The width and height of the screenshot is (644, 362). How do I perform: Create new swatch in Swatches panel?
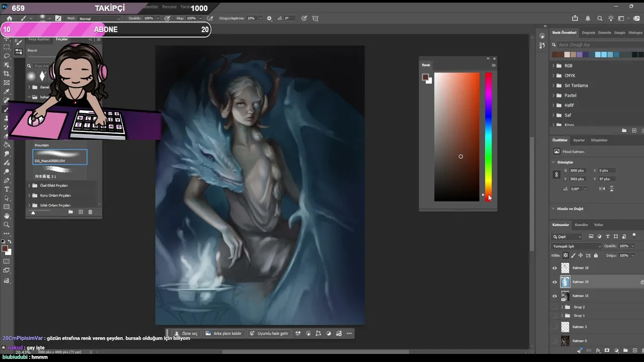tap(634, 131)
